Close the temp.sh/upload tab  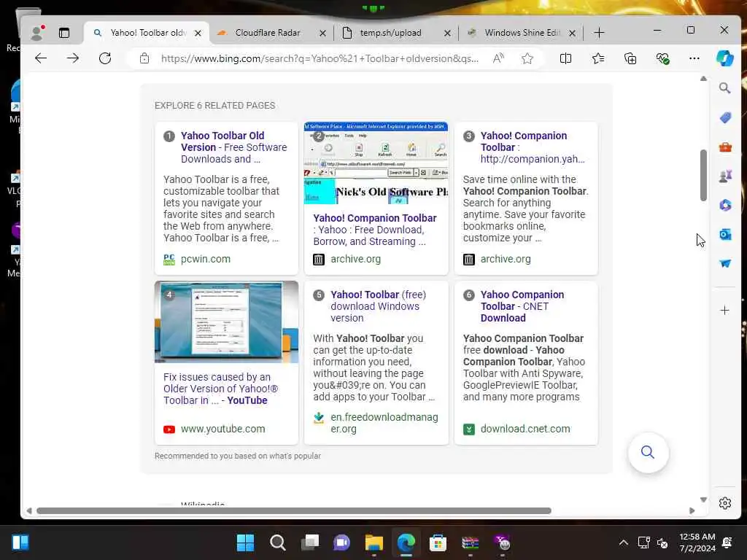(x=447, y=33)
